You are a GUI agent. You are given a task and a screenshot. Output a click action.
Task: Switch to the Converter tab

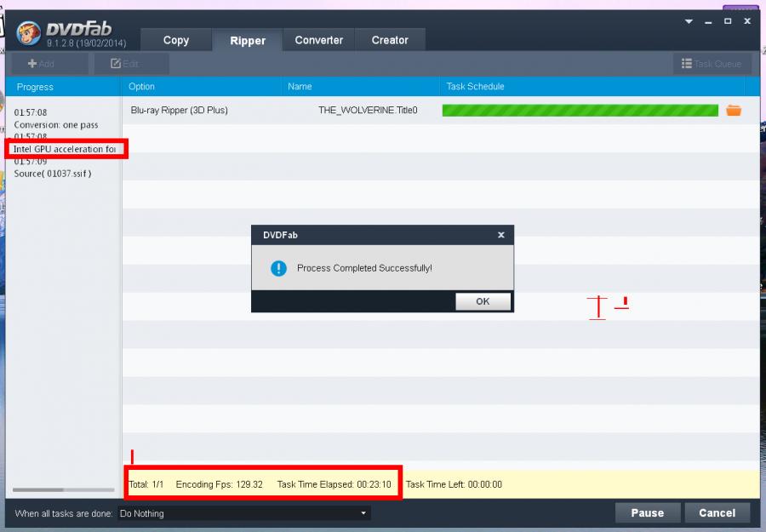click(318, 40)
